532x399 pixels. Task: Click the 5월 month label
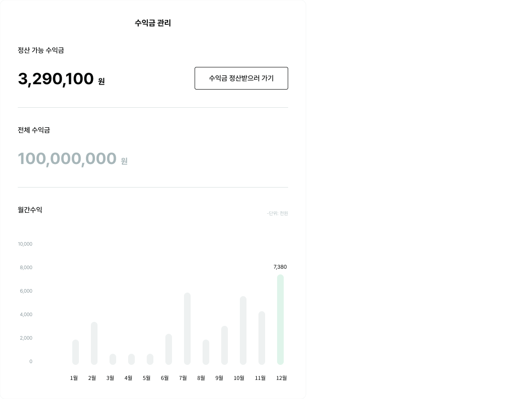(x=147, y=378)
